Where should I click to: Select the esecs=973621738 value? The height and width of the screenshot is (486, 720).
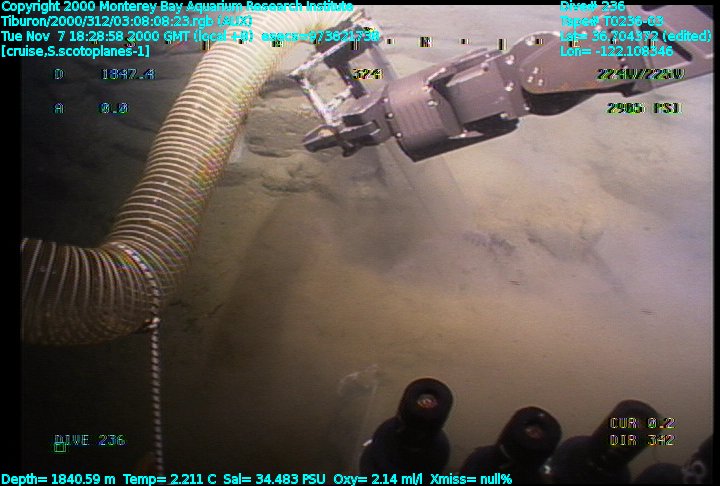tap(321, 36)
